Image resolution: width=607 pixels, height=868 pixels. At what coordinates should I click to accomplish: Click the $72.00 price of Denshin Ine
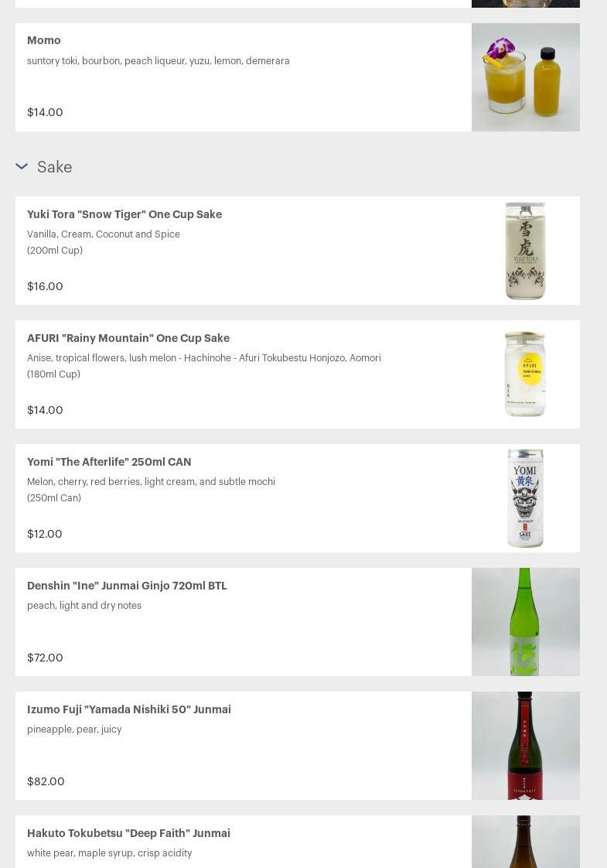pos(45,658)
